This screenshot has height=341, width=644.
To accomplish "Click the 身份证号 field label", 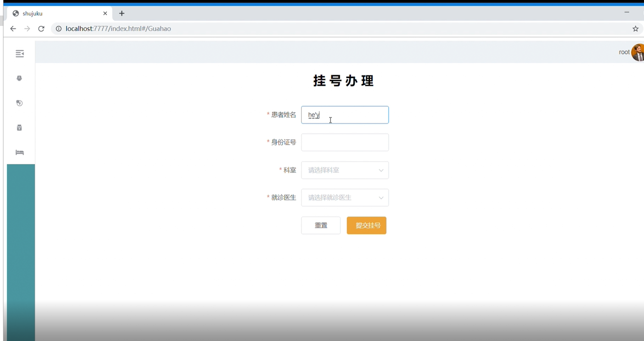I will (x=284, y=142).
